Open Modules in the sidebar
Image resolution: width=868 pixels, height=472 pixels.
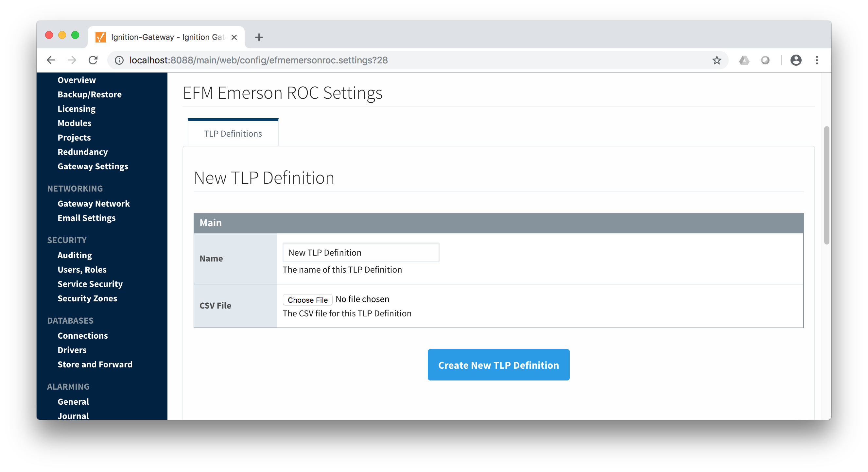pos(74,123)
